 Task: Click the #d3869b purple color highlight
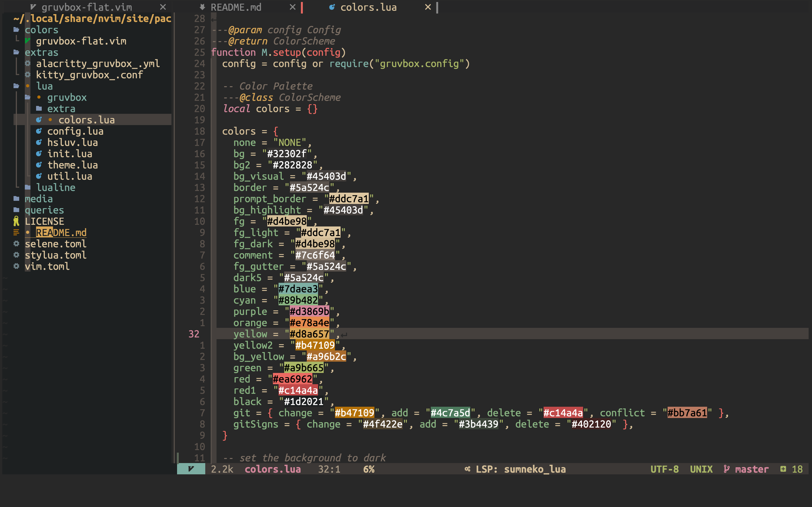click(309, 312)
